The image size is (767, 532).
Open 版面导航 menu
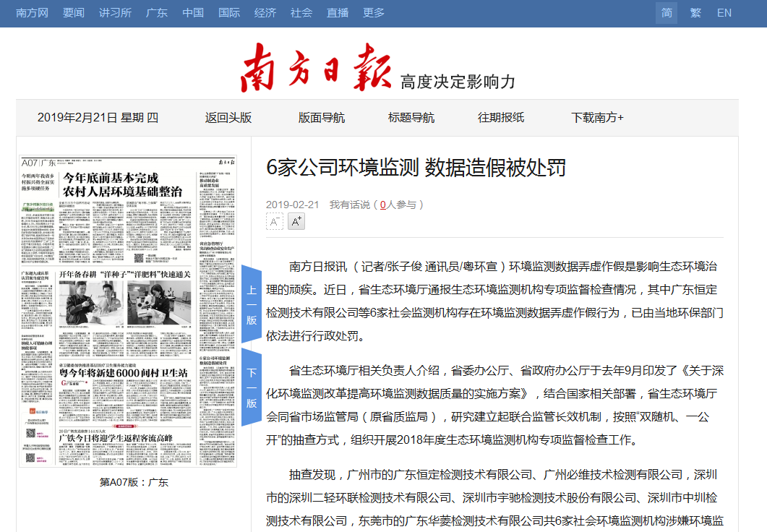pyautogui.click(x=322, y=118)
